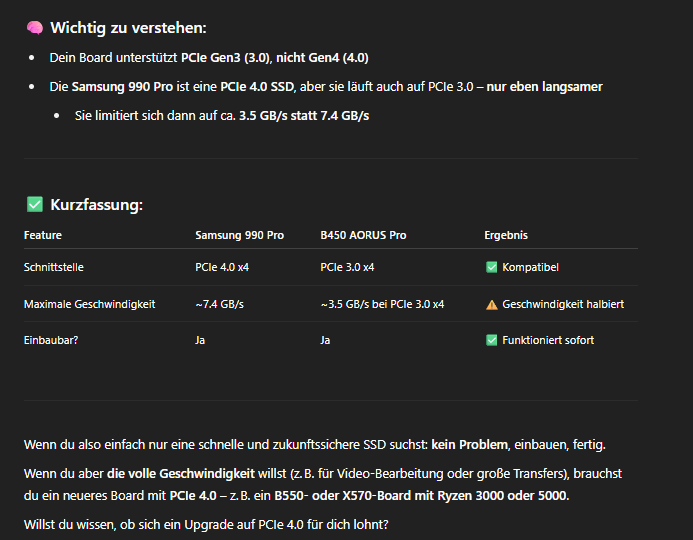Click the Schnittstelle row label
The height and width of the screenshot is (540, 693).
coord(53,267)
